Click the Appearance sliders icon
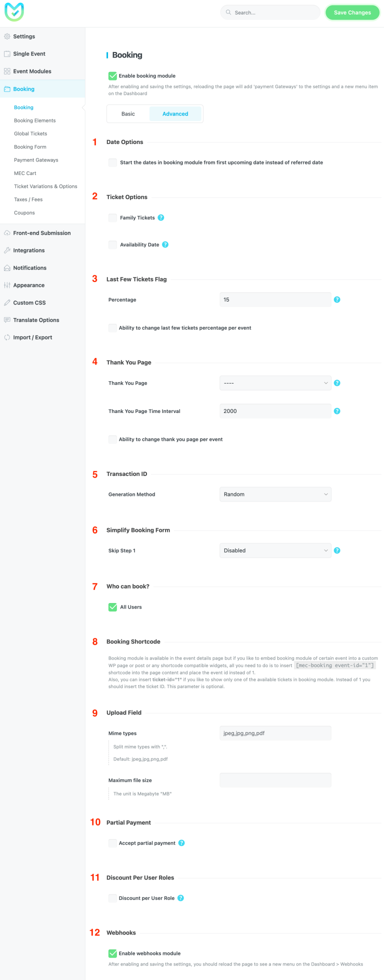The width and height of the screenshot is (384, 980). [7, 285]
